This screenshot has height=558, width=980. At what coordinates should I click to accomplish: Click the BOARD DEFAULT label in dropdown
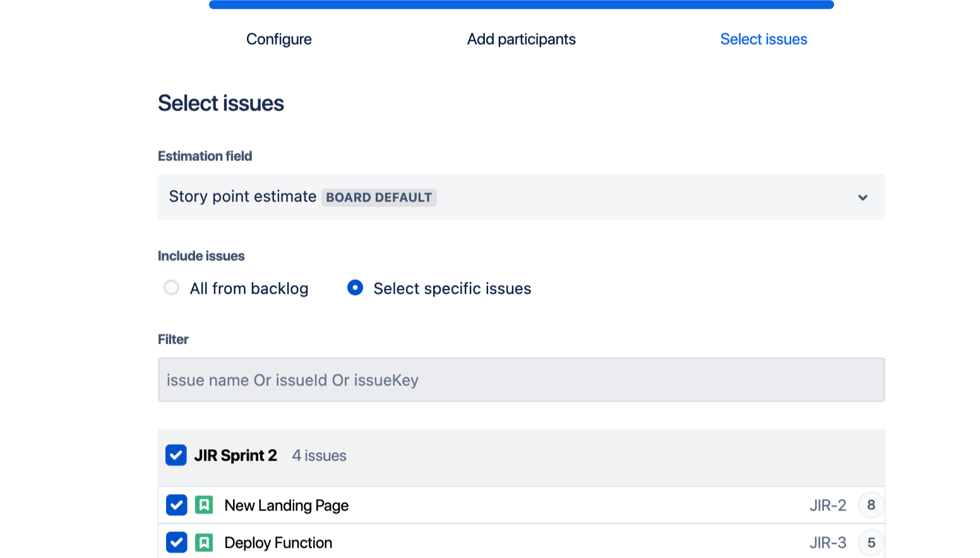(379, 197)
